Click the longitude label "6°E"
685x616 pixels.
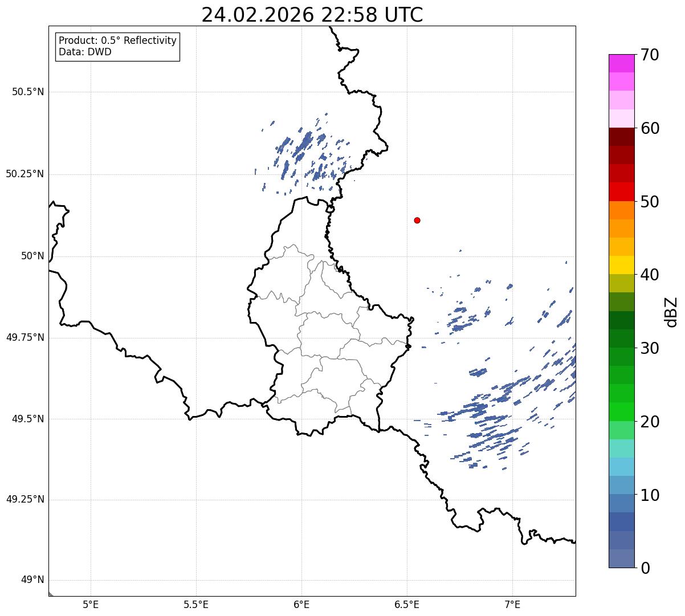(301, 605)
